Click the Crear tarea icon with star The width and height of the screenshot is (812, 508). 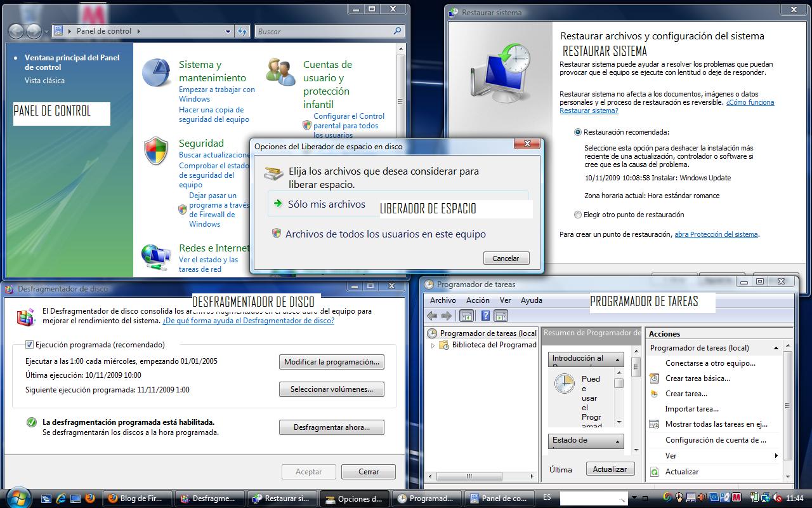[x=655, y=394]
